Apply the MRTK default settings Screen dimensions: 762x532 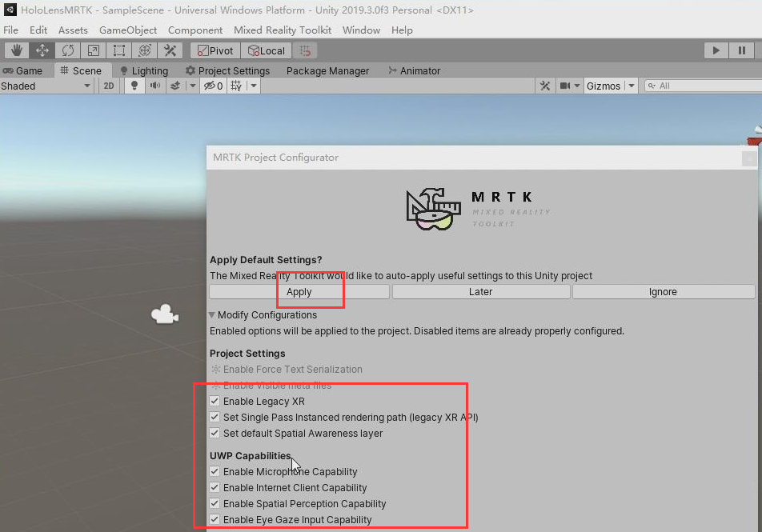299,292
